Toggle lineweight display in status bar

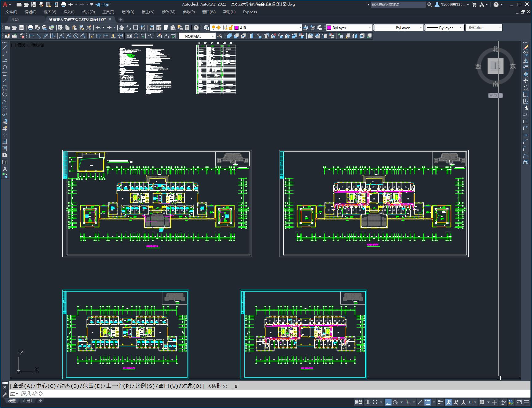tap(440, 402)
